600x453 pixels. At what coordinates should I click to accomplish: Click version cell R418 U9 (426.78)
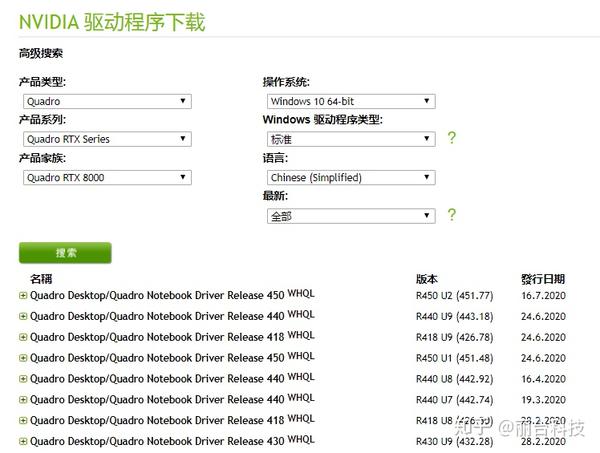point(455,337)
